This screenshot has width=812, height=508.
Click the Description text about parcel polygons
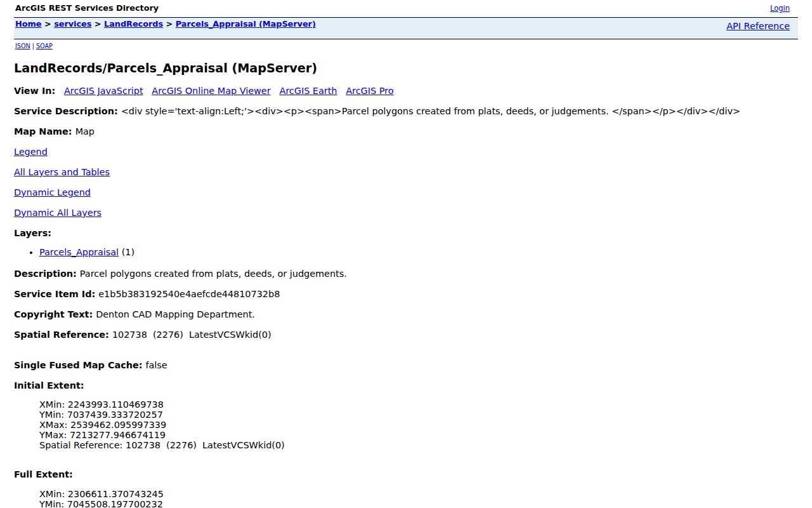[213, 274]
